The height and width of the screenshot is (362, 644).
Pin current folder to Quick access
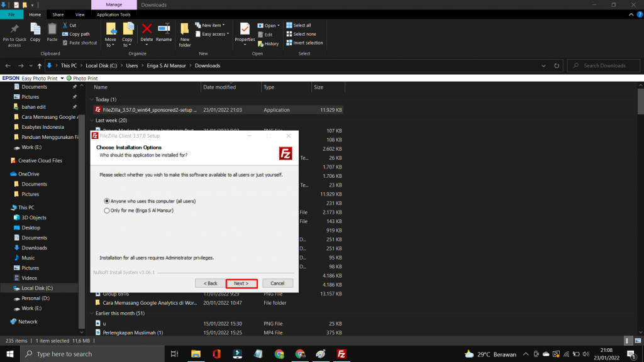point(14,35)
